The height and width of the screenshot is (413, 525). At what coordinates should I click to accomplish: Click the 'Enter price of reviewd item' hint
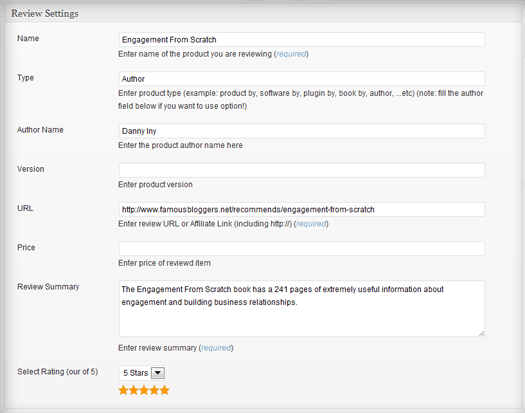pos(164,263)
